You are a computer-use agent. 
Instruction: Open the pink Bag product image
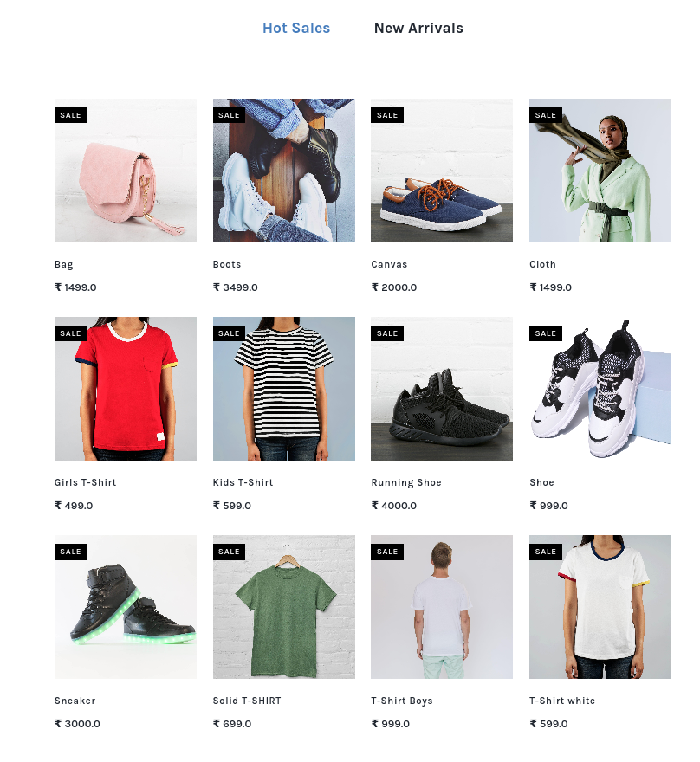point(126,171)
